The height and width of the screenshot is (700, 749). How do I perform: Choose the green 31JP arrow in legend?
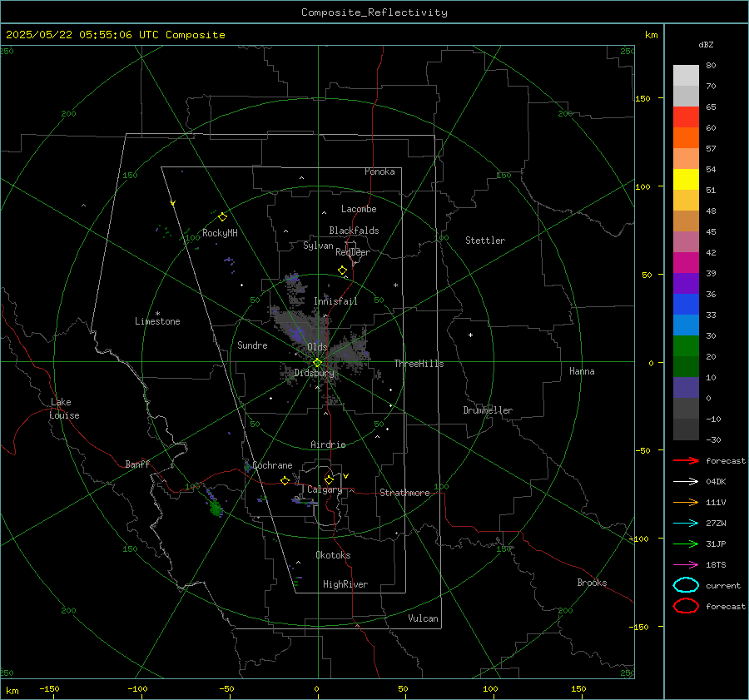click(x=686, y=544)
